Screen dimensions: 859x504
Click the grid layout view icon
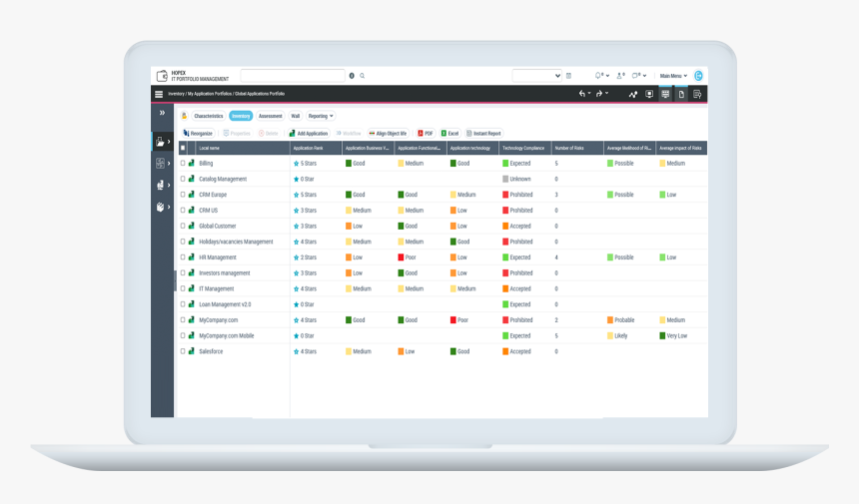pos(665,94)
